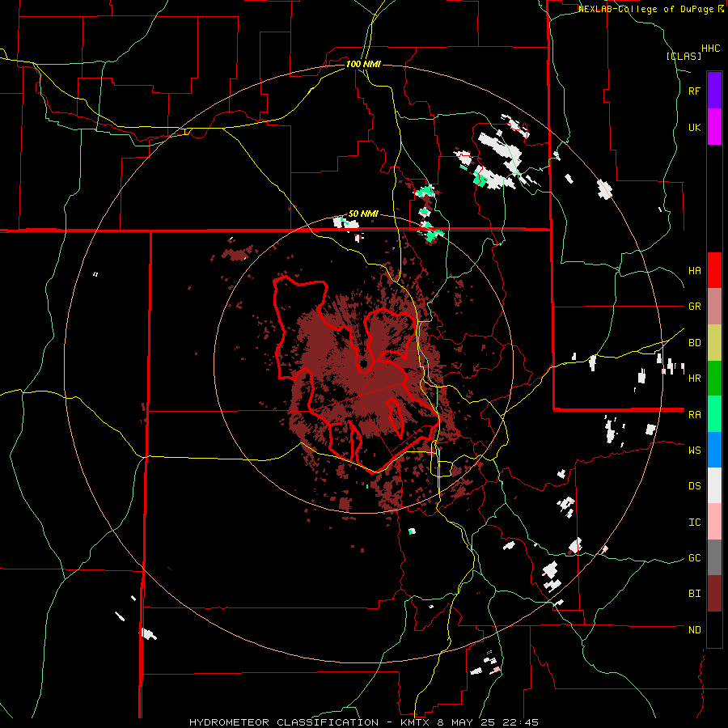
Task: Click the HA red color swatch
Action: click(714, 270)
